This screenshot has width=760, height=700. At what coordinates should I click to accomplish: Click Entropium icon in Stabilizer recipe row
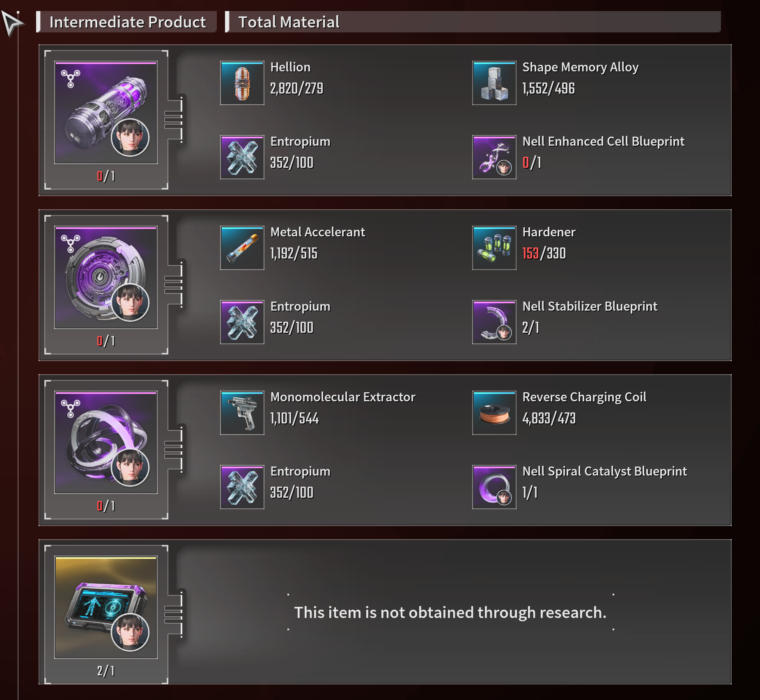[x=242, y=322]
